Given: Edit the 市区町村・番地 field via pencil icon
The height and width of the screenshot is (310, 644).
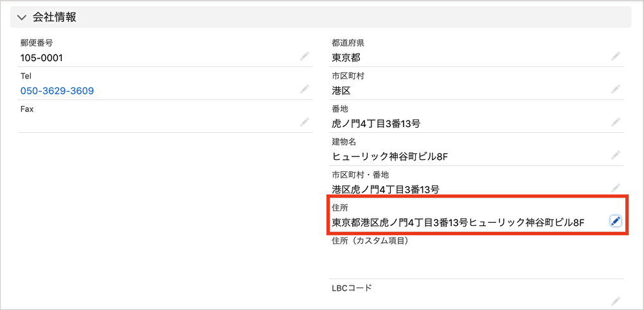Looking at the screenshot, I should click(x=615, y=188).
